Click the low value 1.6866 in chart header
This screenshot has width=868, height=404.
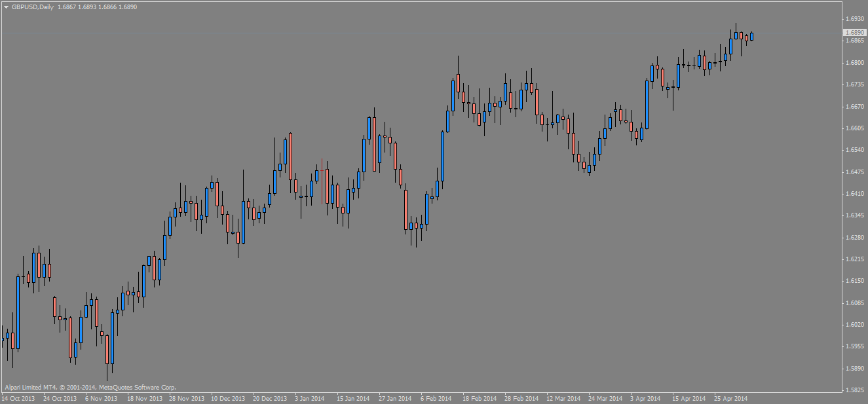[107, 7]
